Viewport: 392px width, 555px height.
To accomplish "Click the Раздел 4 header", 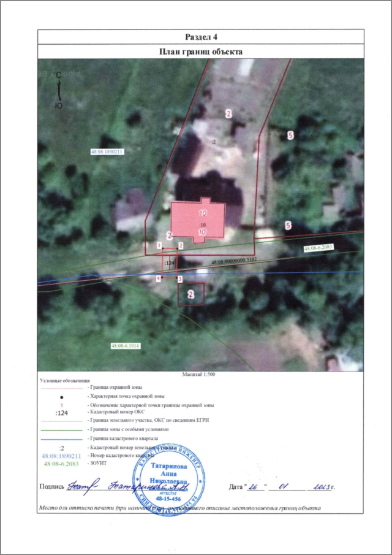I will [197, 37].
